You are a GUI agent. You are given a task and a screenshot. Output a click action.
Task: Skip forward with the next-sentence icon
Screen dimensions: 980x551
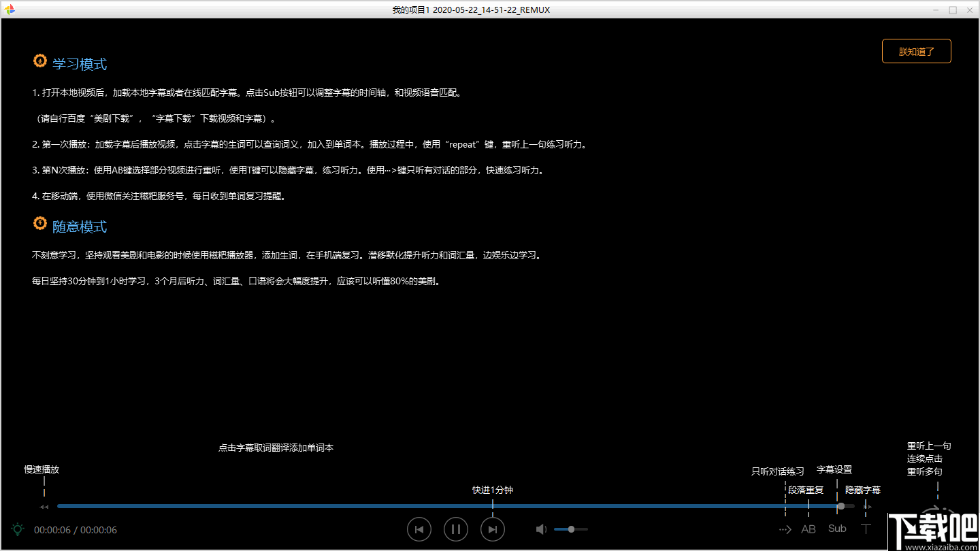point(492,529)
